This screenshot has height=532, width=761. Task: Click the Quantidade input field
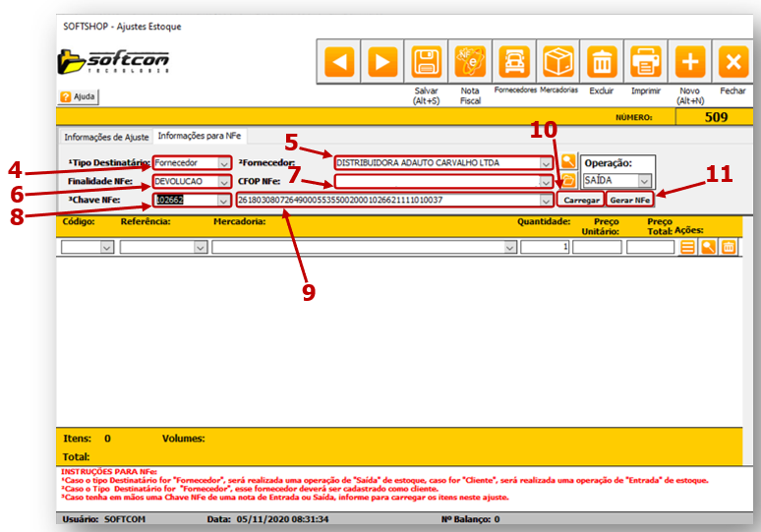pyautogui.click(x=545, y=248)
